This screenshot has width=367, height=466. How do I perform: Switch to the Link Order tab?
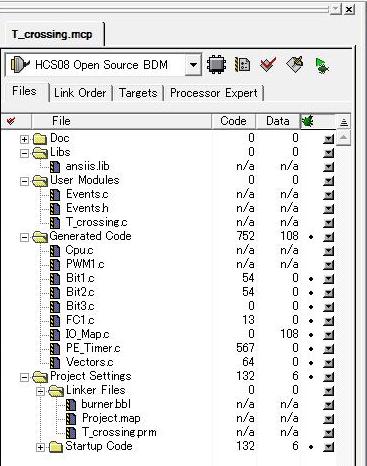point(80,93)
